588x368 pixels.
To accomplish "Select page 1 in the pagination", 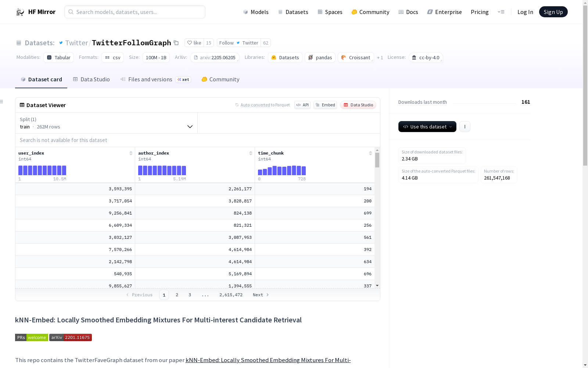I will pyautogui.click(x=164, y=295).
